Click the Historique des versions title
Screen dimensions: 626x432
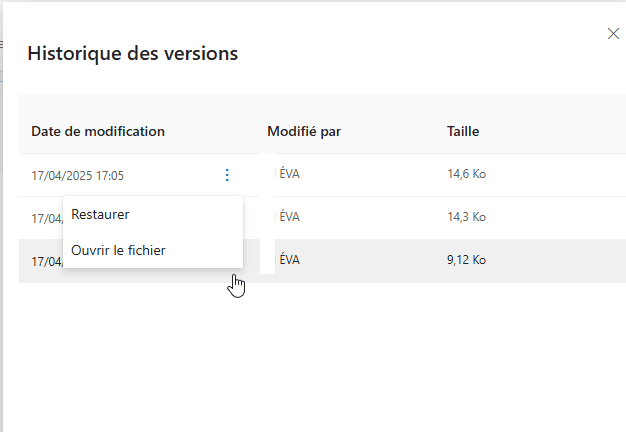(x=132, y=53)
